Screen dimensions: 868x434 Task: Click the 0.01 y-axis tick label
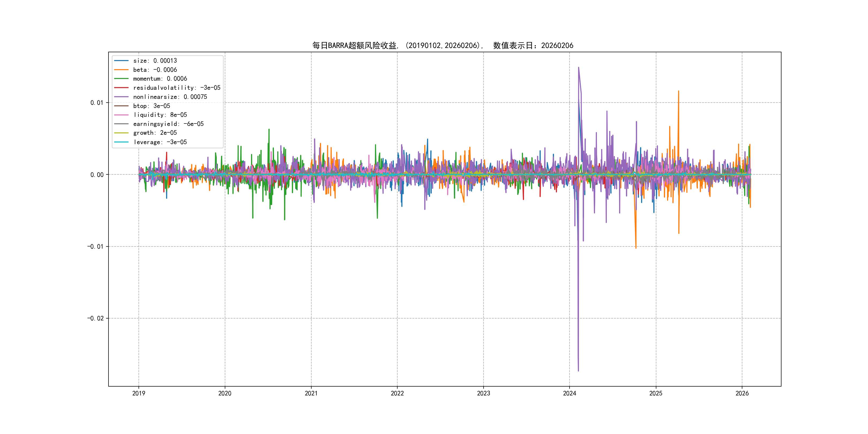(x=97, y=103)
